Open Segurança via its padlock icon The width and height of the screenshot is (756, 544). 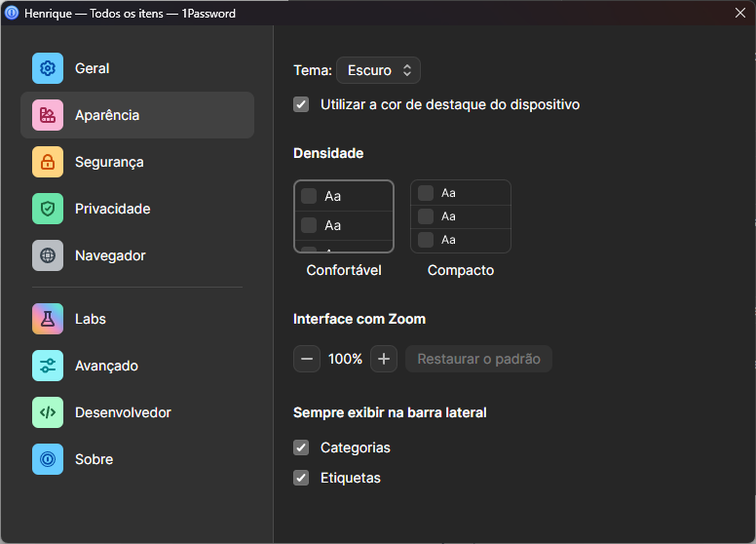coord(48,162)
